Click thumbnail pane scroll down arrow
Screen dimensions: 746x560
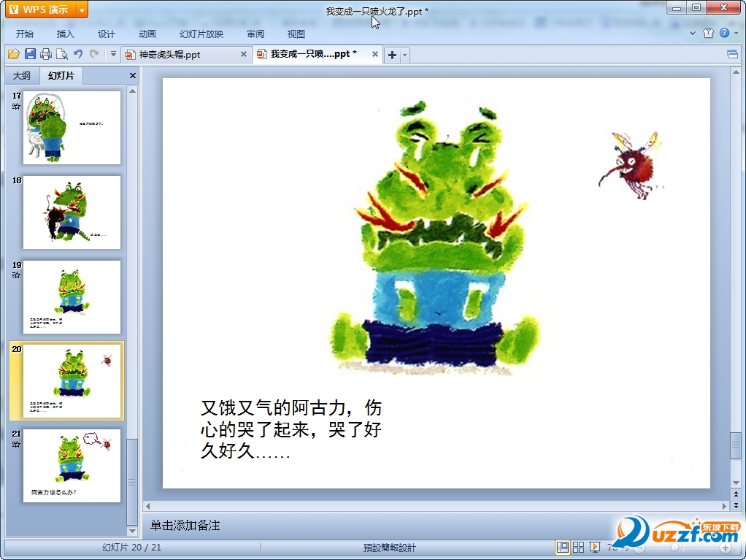coord(133,531)
